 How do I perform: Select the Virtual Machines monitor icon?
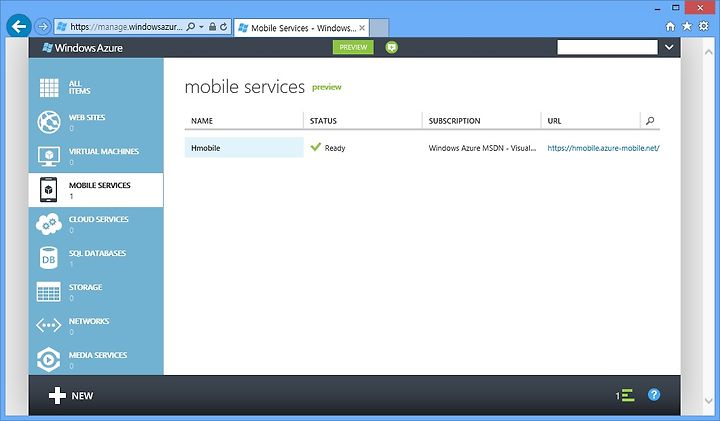[49, 156]
